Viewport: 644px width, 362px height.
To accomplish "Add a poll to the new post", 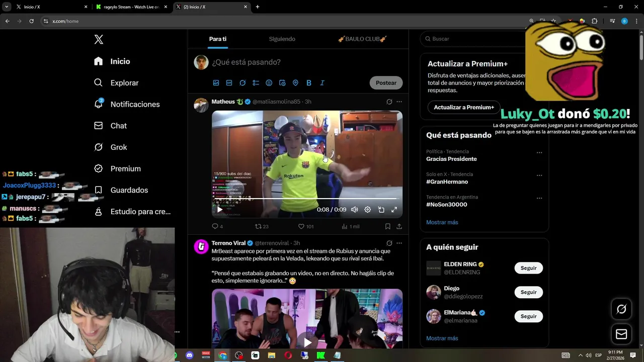I will point(256,83).
